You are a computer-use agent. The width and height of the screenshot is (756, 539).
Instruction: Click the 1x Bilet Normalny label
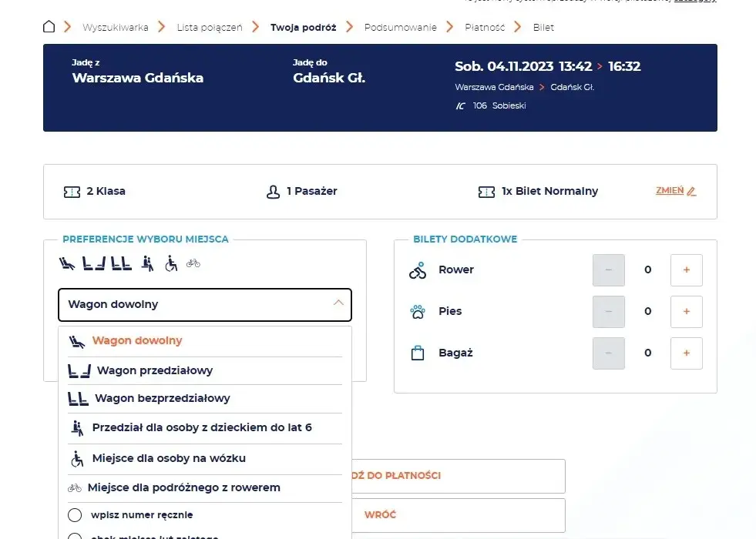[549, 191]
